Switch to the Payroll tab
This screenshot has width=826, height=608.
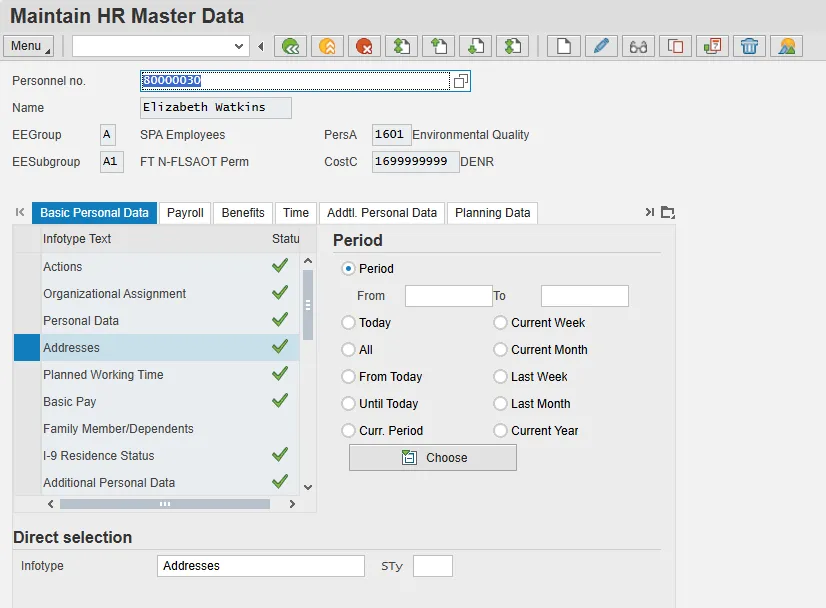tap(185, 213)
